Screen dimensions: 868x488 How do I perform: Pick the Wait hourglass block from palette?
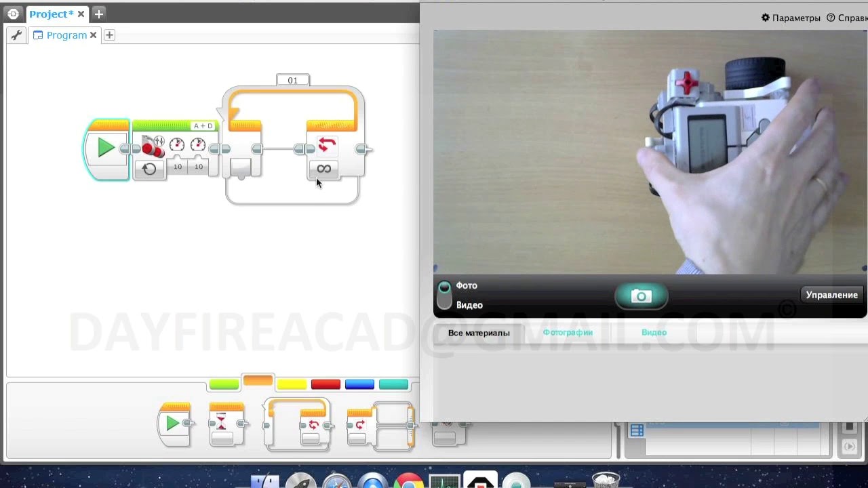(226, 424)
